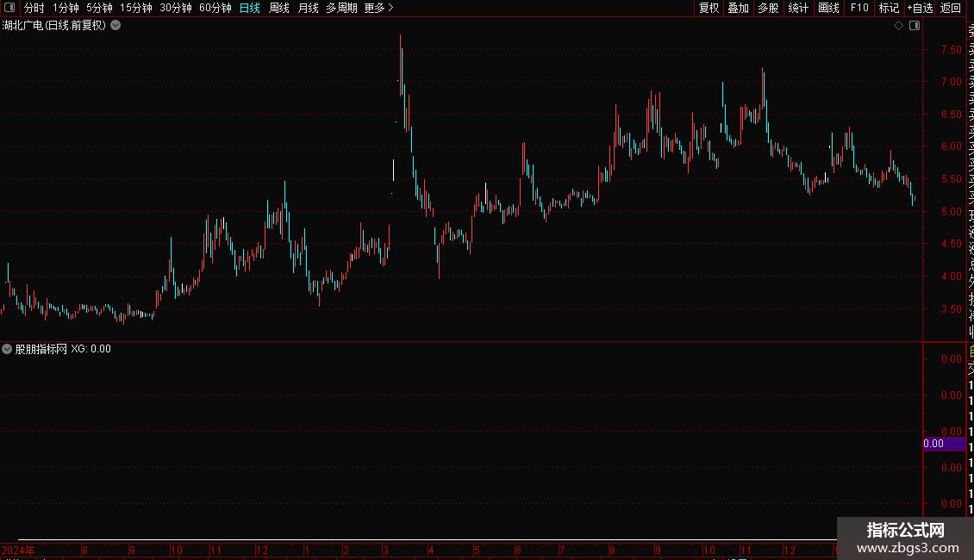
Task: Open dropdown next to 湖北广电 title
Action: coord(116,26)
